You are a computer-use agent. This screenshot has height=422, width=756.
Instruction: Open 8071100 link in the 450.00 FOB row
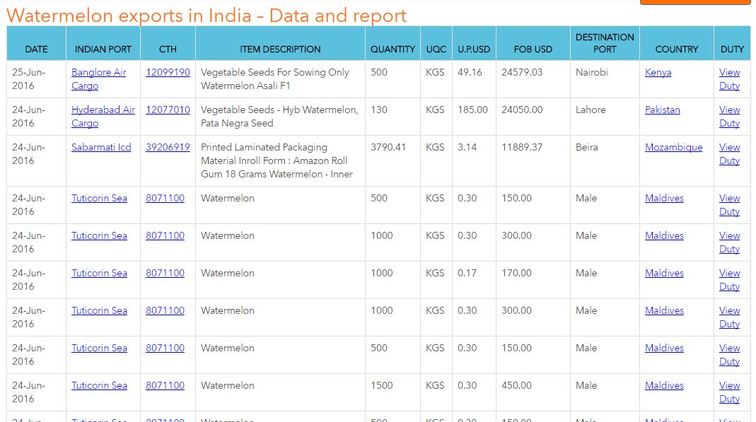[x=165, y=385]
